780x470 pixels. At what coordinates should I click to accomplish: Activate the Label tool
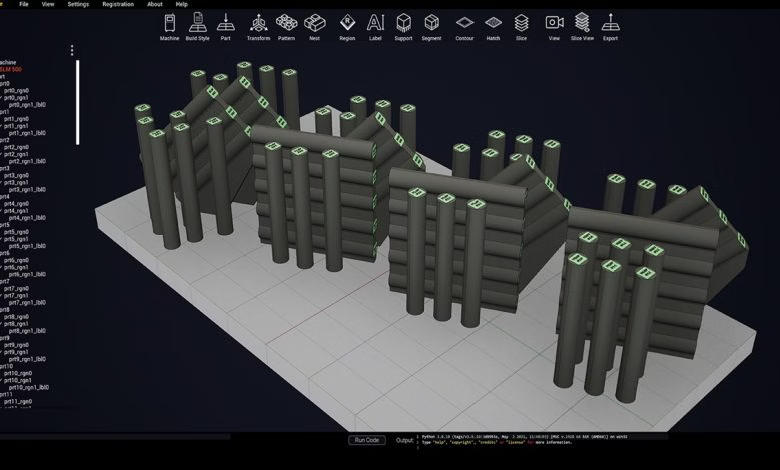tap(375, 26)
